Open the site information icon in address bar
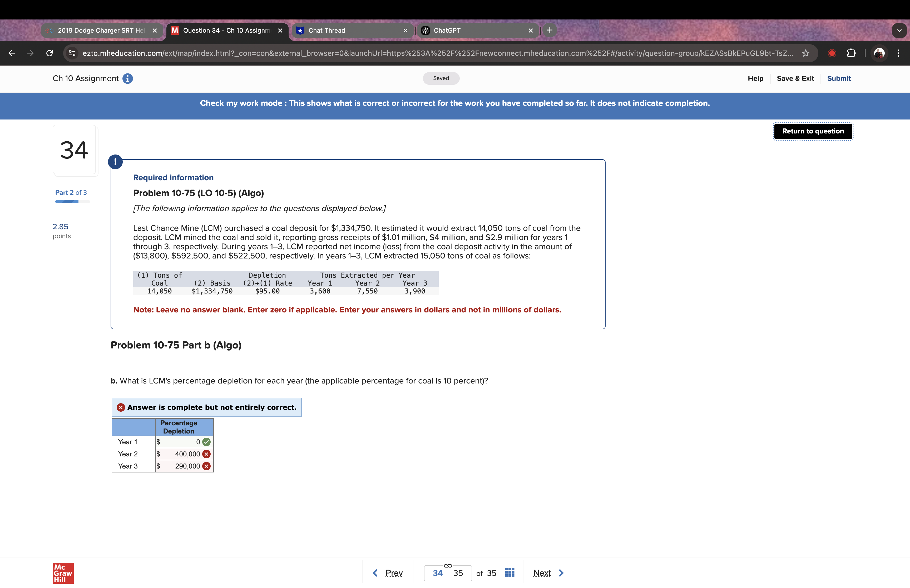 (72, 53)
